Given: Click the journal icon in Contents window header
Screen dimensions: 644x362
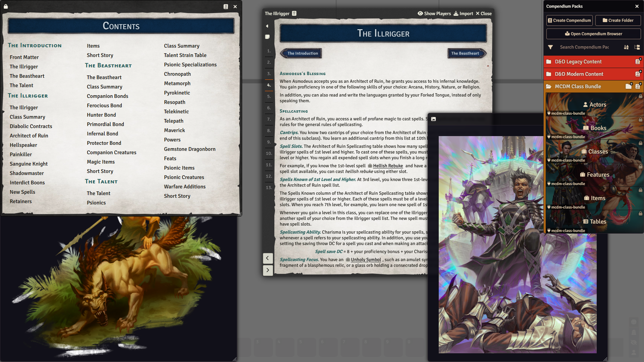Looking at the screenshot, I should coord(226,6).
